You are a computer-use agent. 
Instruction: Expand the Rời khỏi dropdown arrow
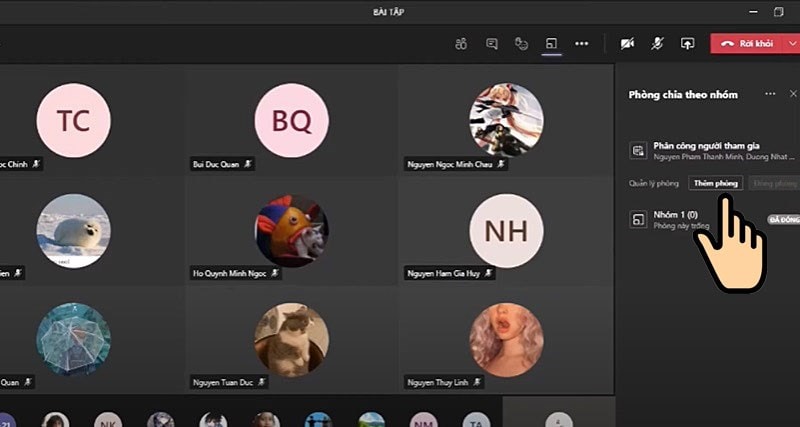point(792,44)
